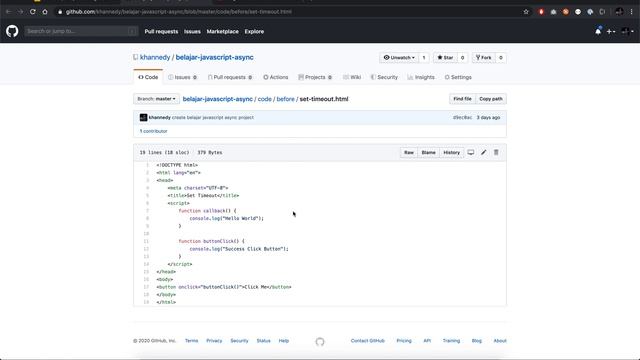Click the browser home icon
Image resolution: width=640 pixels, height=360 pixels.
click(x=45, y=12)
